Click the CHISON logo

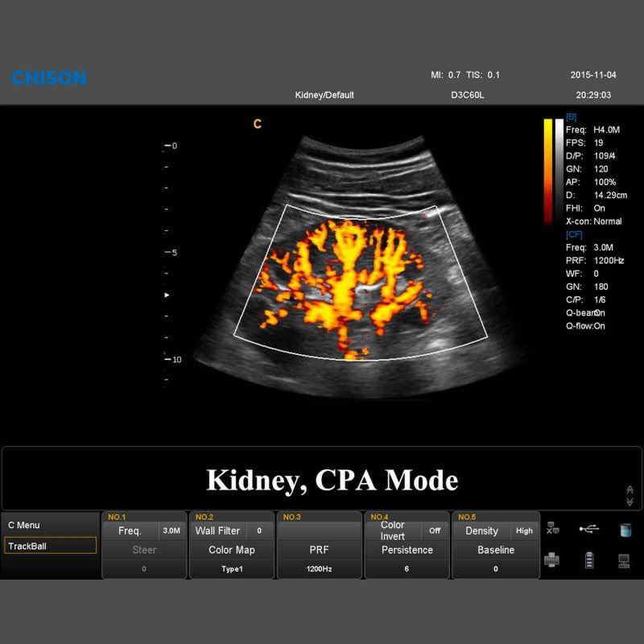48,78
